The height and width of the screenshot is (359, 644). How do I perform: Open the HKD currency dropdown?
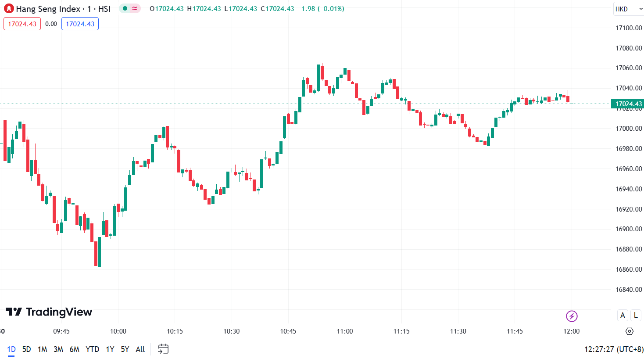pos(628,9)
